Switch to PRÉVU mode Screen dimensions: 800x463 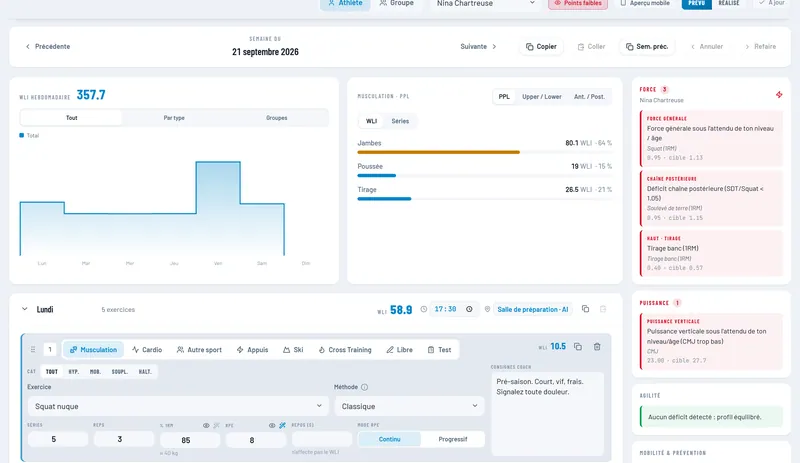[696, 3]
